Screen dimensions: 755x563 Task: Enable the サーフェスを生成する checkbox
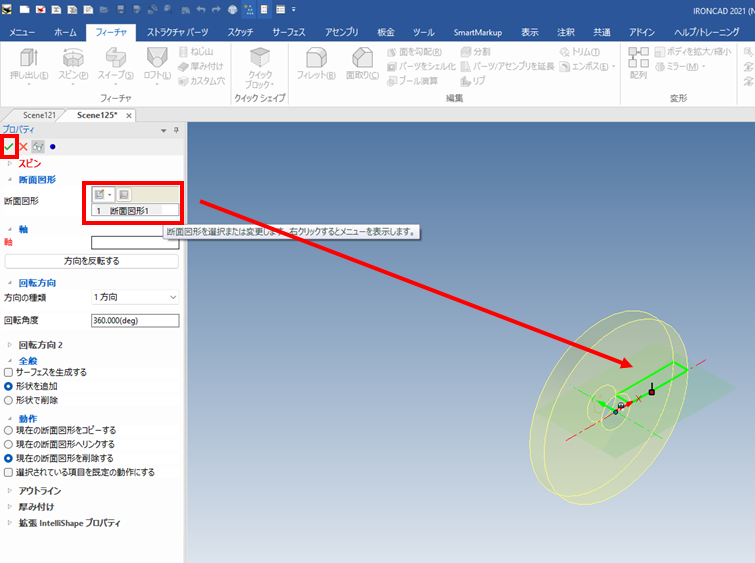click(x=9, y=372)
